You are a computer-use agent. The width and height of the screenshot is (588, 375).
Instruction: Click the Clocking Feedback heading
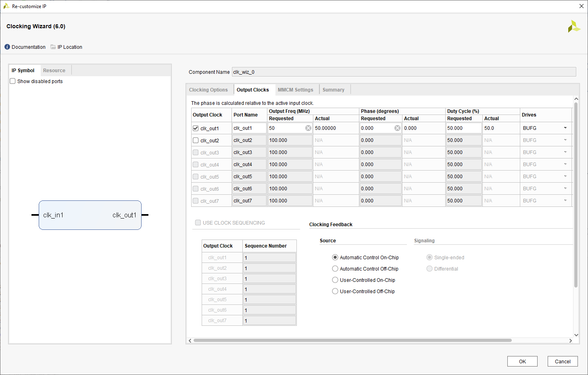[331, 225]
